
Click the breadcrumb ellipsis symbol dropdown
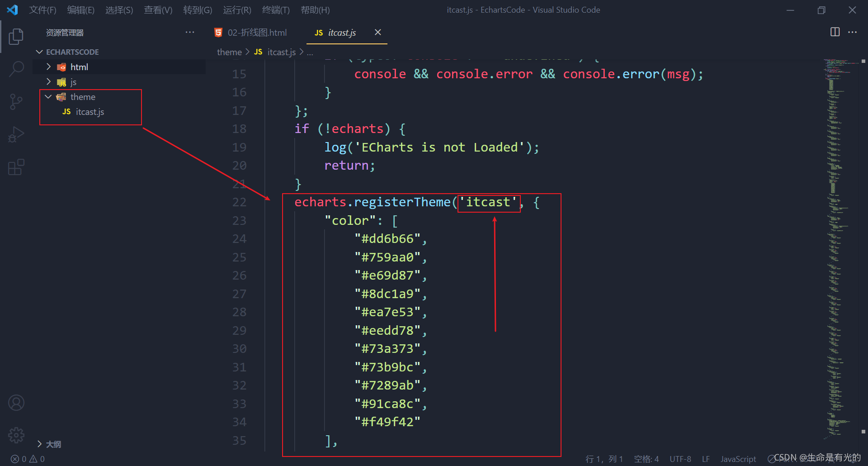pos(310,52)
